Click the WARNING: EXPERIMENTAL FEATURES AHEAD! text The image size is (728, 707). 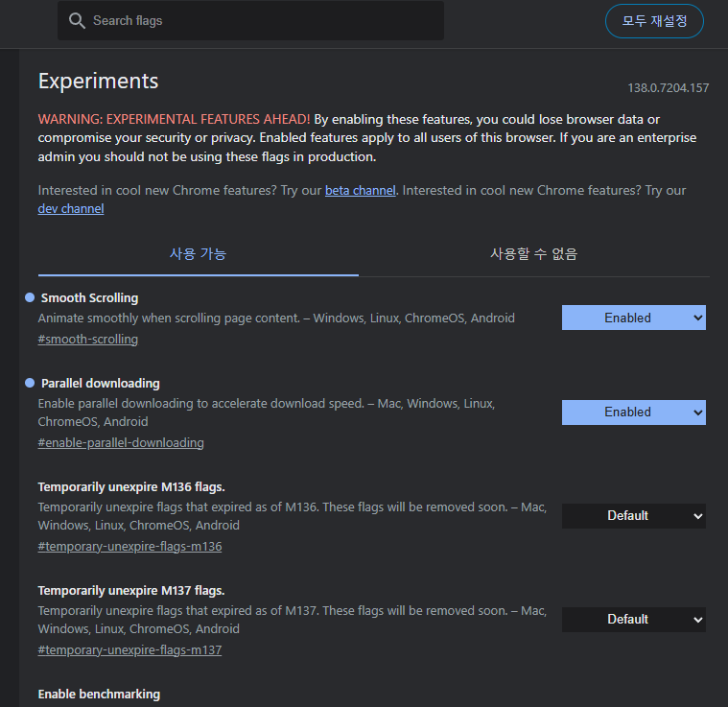(174, 119)
